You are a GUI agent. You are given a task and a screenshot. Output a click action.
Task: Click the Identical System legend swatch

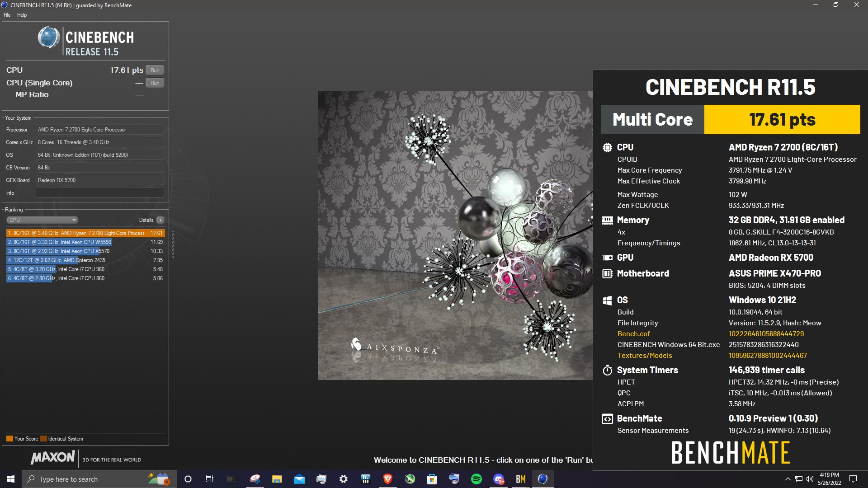click(x=43, y=439)
